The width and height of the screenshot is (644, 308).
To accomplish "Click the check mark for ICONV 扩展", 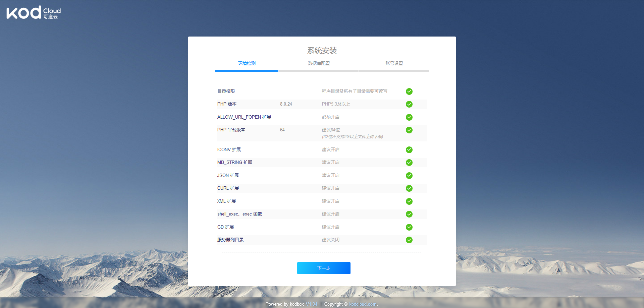I will (x=409, y=150).
